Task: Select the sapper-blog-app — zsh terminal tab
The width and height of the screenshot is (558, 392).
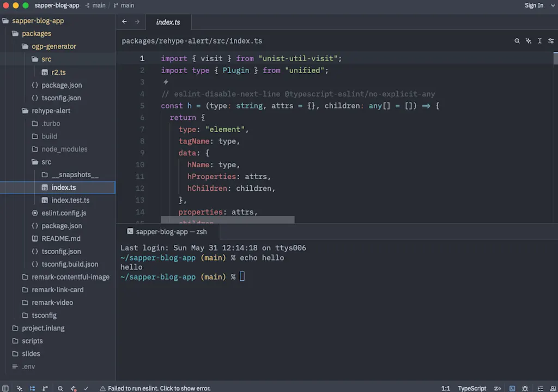Action: pyautogui.click(x=167, y=232)
